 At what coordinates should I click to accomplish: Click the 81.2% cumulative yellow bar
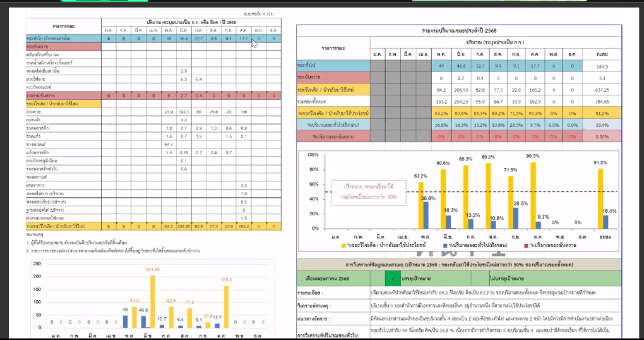pos(600,198)
